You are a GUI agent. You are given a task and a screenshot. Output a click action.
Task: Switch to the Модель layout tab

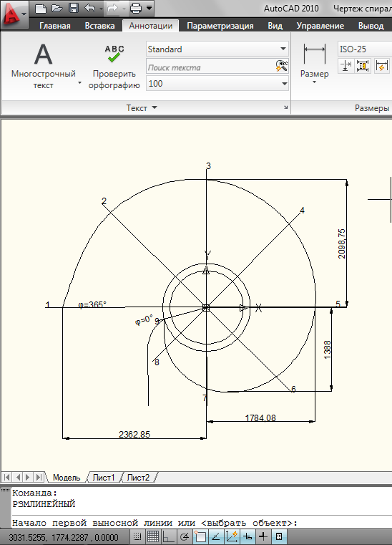[67, 478]
